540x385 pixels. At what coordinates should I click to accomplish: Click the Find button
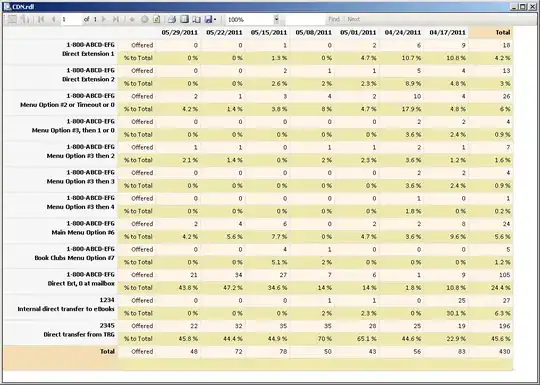[x=334, y=19]
